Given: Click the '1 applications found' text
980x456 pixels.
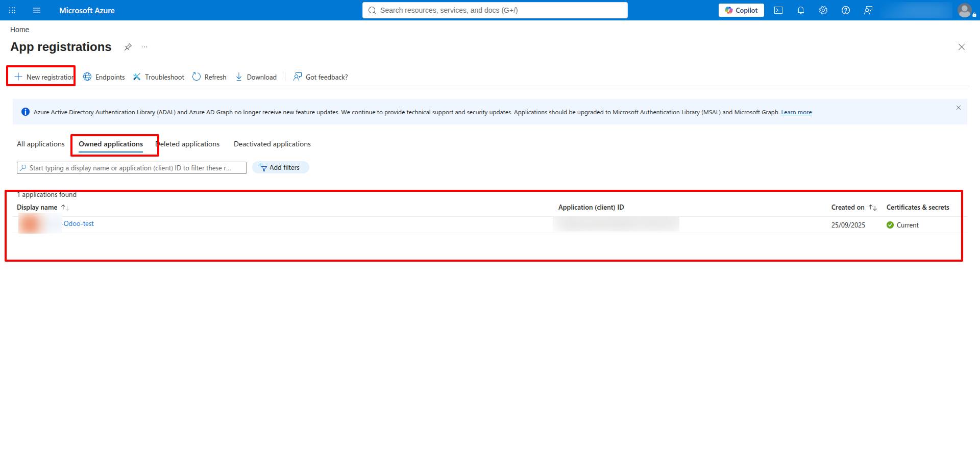Looking at the screenshot, I should point(46,195).
